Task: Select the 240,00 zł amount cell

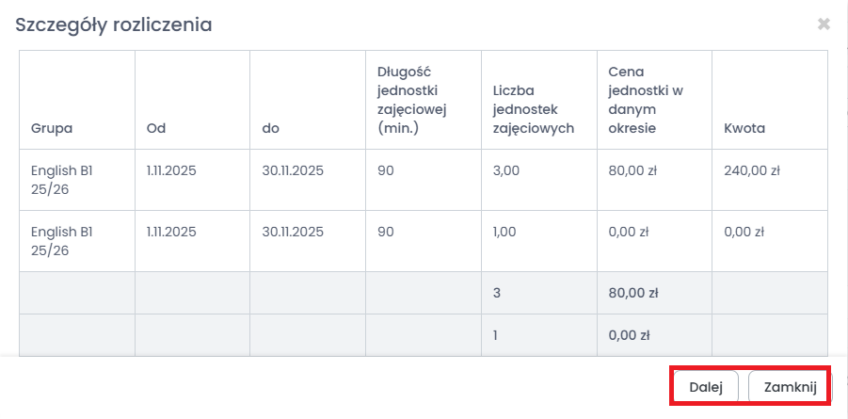Action: (751, 171)
